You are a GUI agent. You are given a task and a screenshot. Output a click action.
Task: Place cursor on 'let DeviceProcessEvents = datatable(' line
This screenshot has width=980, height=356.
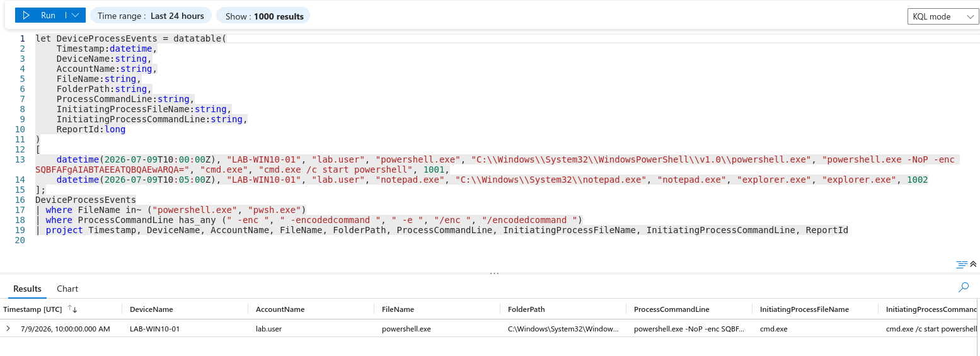pos(130,38)
